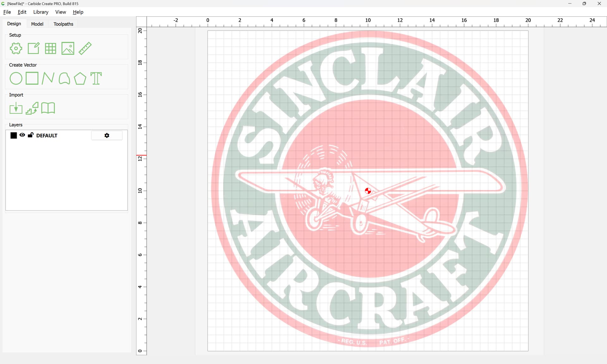Screen dimensions: 607x364
Task: Select the ruler measure tool
Action: point(85,48)
